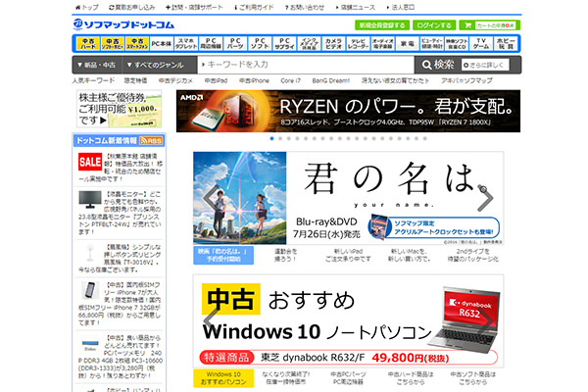Open the お問い合わせ link
The width and height of the screenshot is (588, 392).
pyautogui.click(x=304, y=7)
